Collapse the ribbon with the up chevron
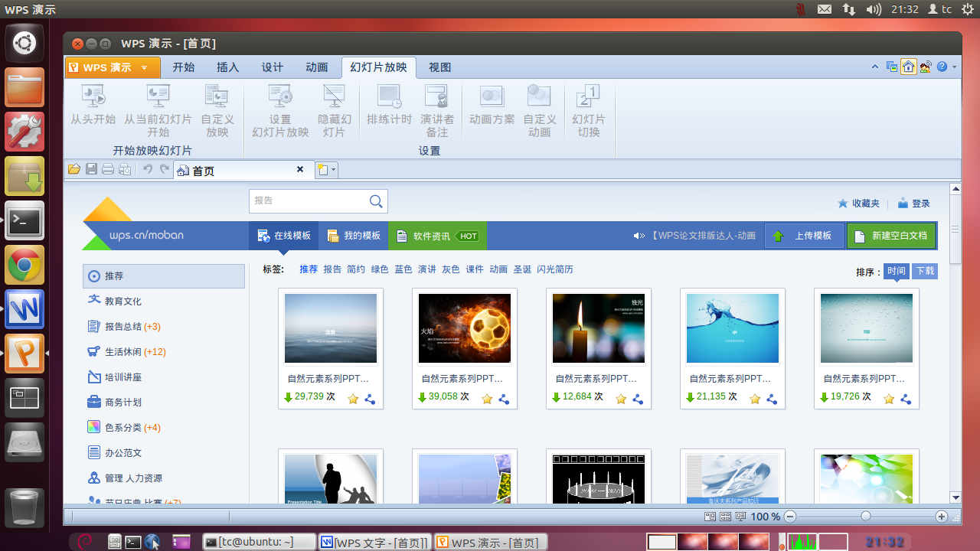 pyautogui.click(x=875, y=67)
